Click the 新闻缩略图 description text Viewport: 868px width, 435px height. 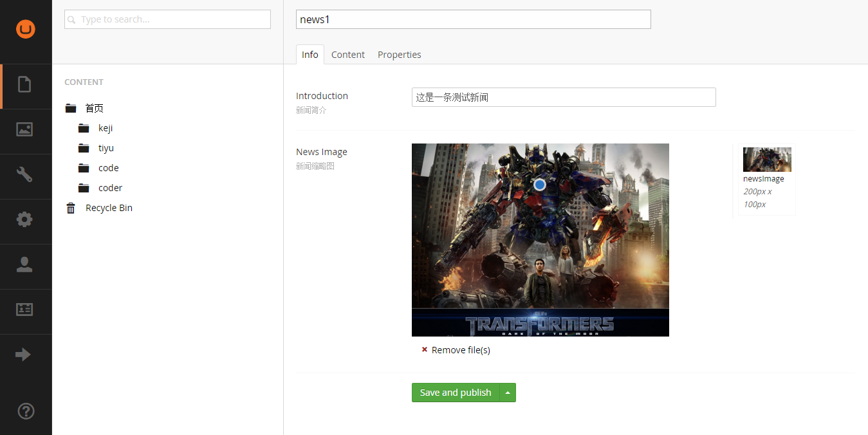tap(315, 166)
